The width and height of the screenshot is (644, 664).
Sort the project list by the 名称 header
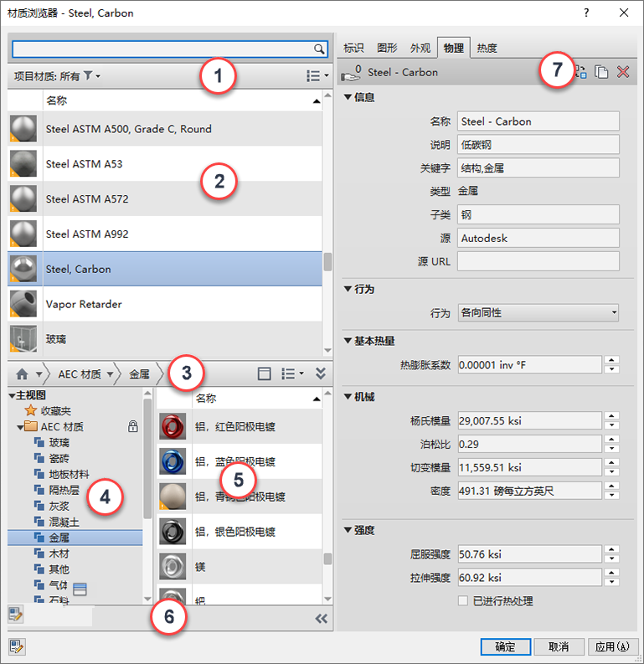tap(183, 100)
